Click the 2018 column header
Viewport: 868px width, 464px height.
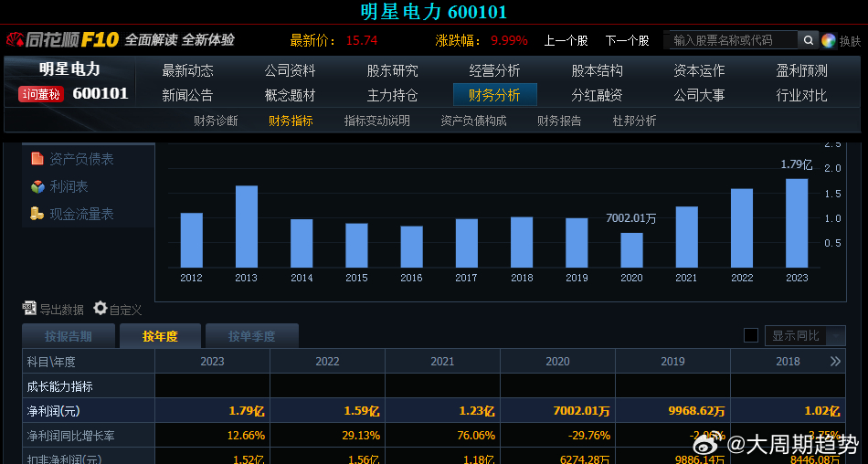pos(788,362)
